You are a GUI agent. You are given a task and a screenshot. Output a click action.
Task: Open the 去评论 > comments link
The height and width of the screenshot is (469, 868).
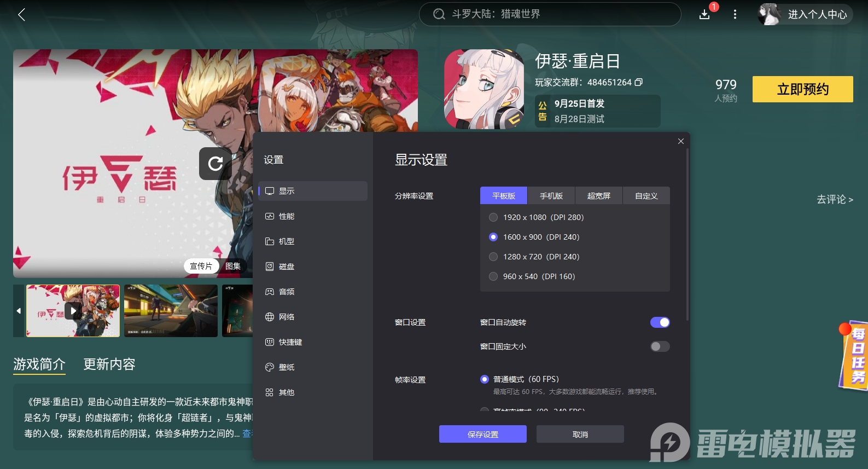(x=835, y=199)
